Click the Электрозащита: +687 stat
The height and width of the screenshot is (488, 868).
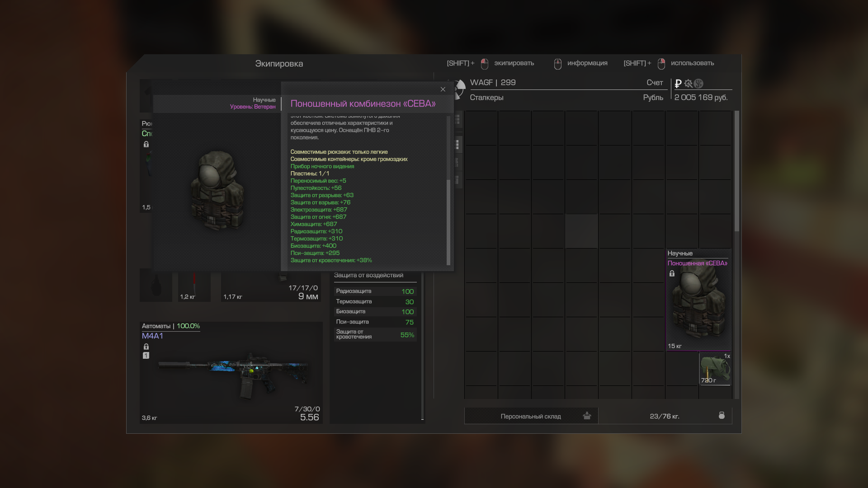[x=319, y=210]
